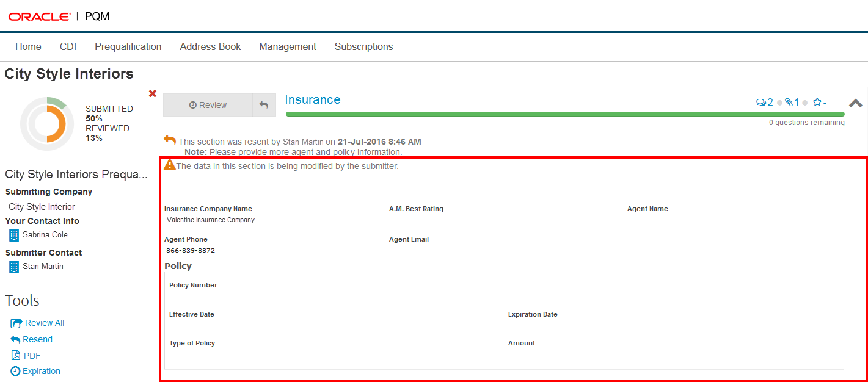Click the resend arrow button beside Review
This screenshot has width=868, height=382.
click(x=264, y=105)
